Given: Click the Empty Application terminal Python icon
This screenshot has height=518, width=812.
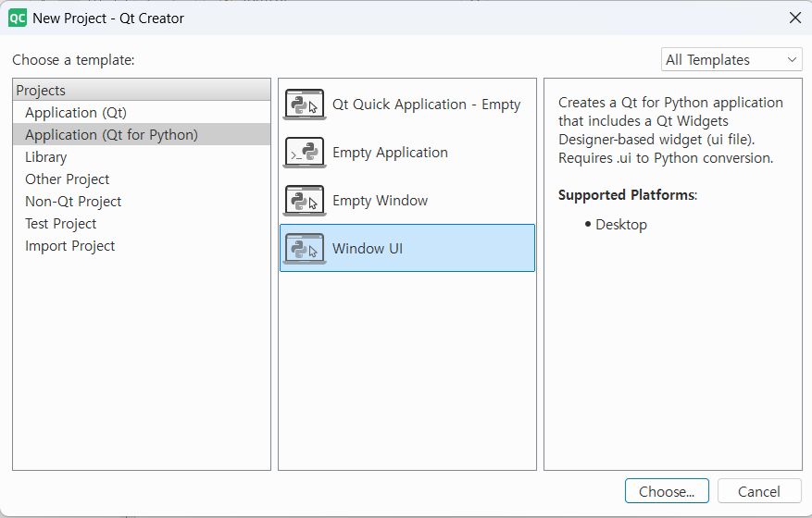Looking at the screenshot, I should [x=305, y=152].
